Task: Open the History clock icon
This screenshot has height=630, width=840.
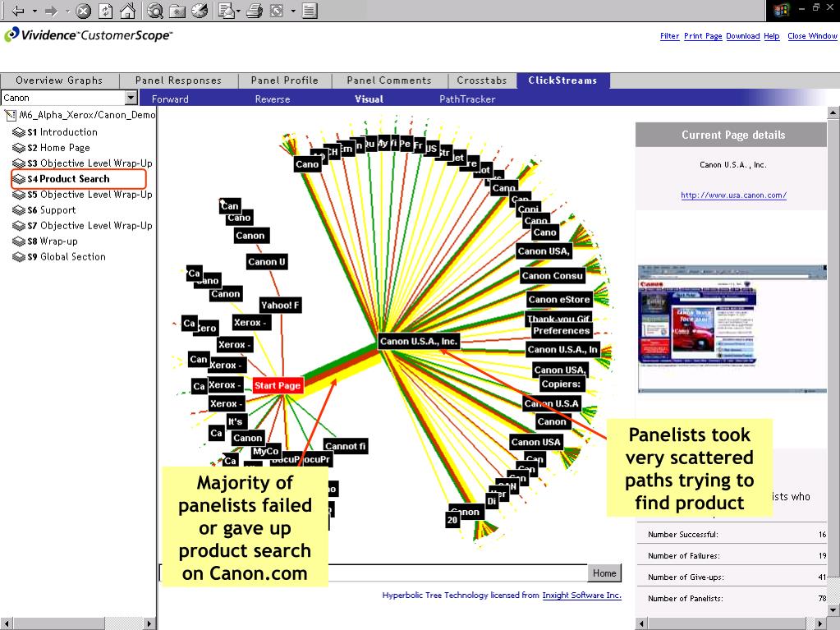Action: coord(200,11)
